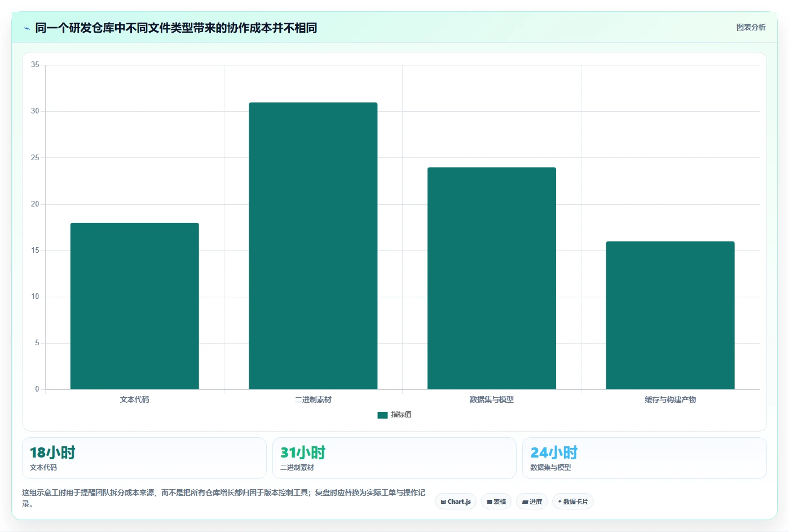The image size is (789, 532).
Task: Click the 二进制素材 x-axis label
Action: [313, 399]
